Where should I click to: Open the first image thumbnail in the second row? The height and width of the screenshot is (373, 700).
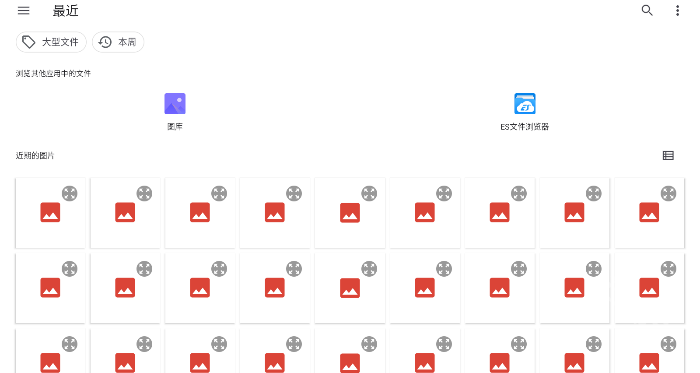point(50,288)
